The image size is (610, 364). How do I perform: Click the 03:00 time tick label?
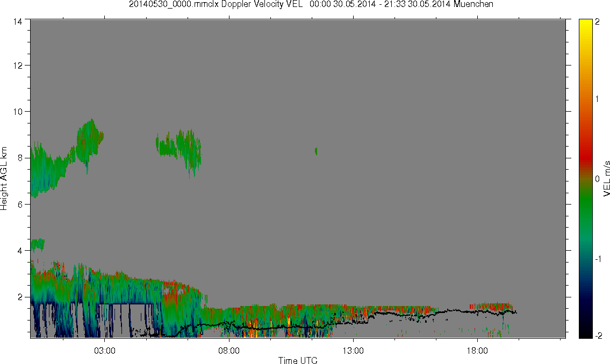pyautogui.click(x=105, y=351)
